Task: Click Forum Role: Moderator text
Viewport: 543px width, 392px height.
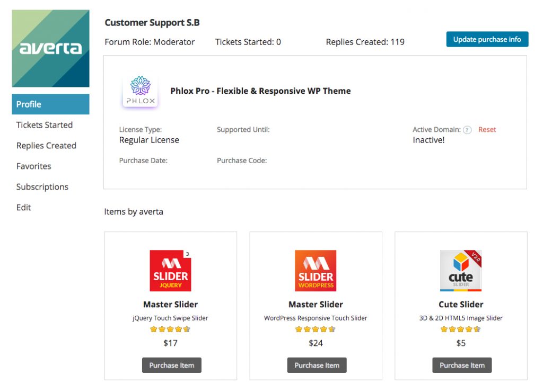Action: (x=150, y=42)
